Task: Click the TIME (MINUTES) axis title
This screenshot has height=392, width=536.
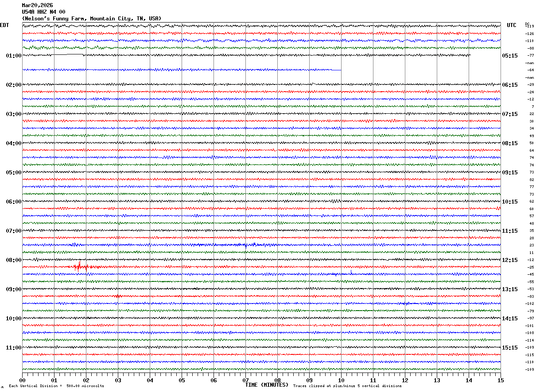Action: coord(267,385)
